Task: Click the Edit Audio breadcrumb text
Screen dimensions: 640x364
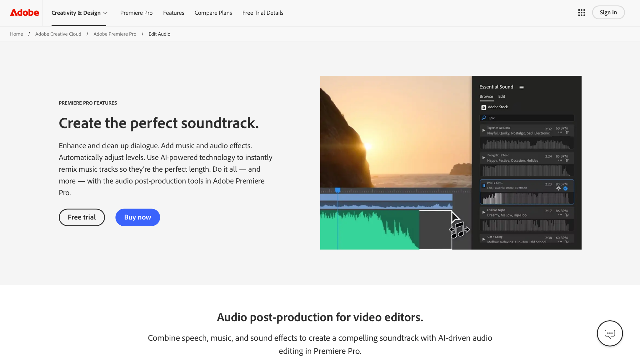Action: 159,34
